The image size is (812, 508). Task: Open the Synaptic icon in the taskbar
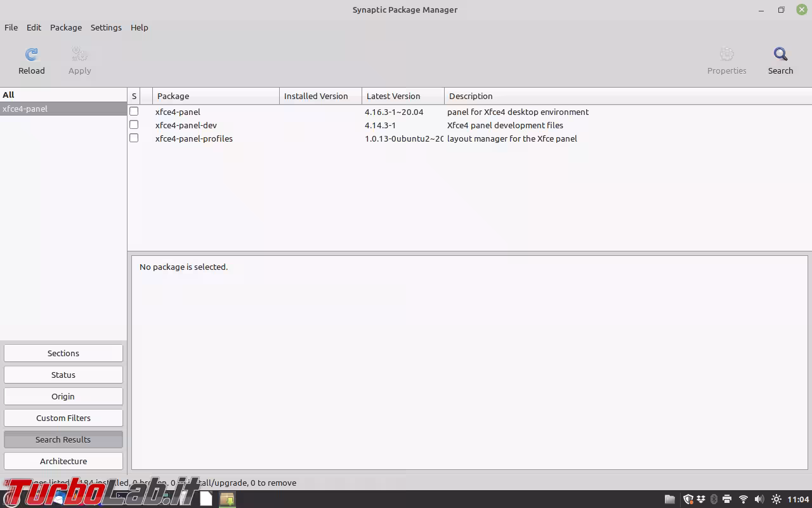pyautogui.click(x=227, y=499)
